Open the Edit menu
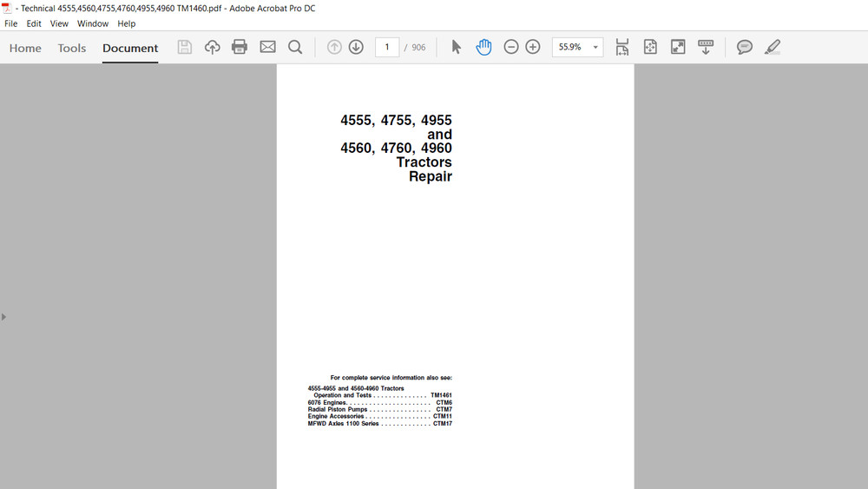The image size is (868, 489). (34, 23)
